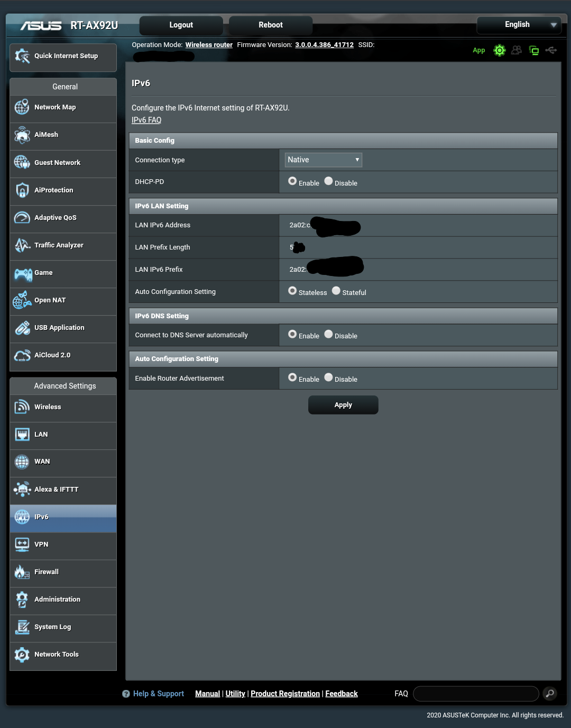Open the green settings gear in the header
This screenshot has width=571, height=728.
coord(499,50)
